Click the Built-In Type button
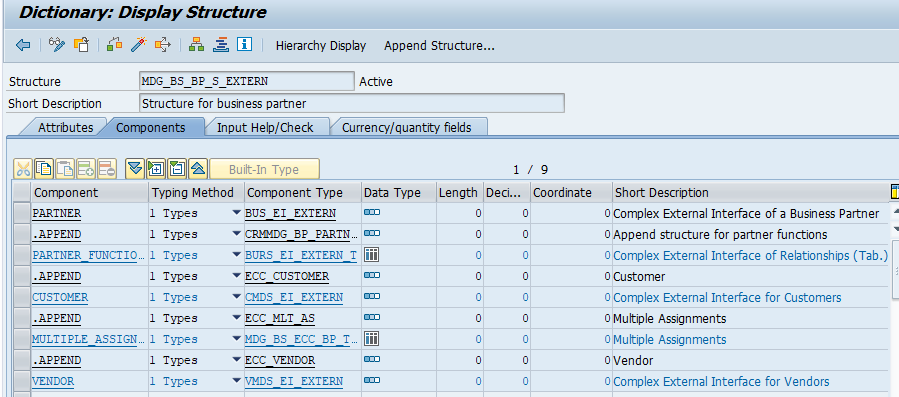This screenshot has width=899, height=397. point(264,169)
